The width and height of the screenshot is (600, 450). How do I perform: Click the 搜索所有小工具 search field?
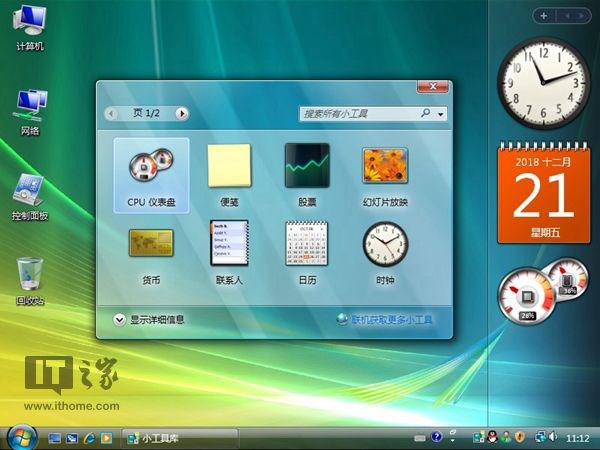[x=360, y=114]
